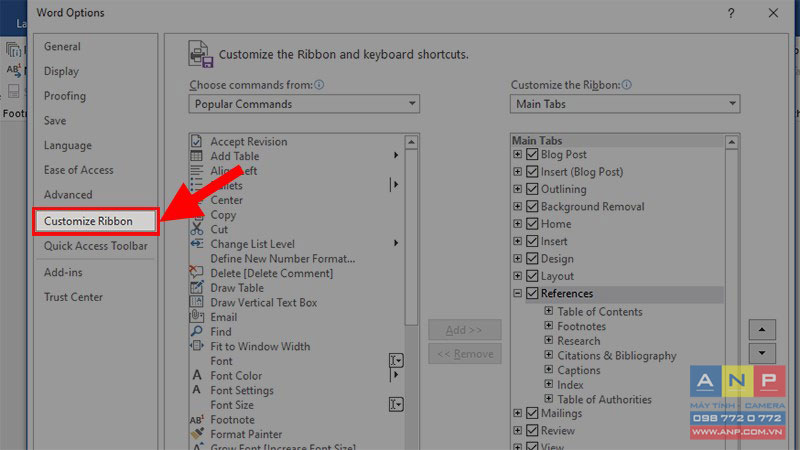Click the Accept Revision command icon

(196, 141)
